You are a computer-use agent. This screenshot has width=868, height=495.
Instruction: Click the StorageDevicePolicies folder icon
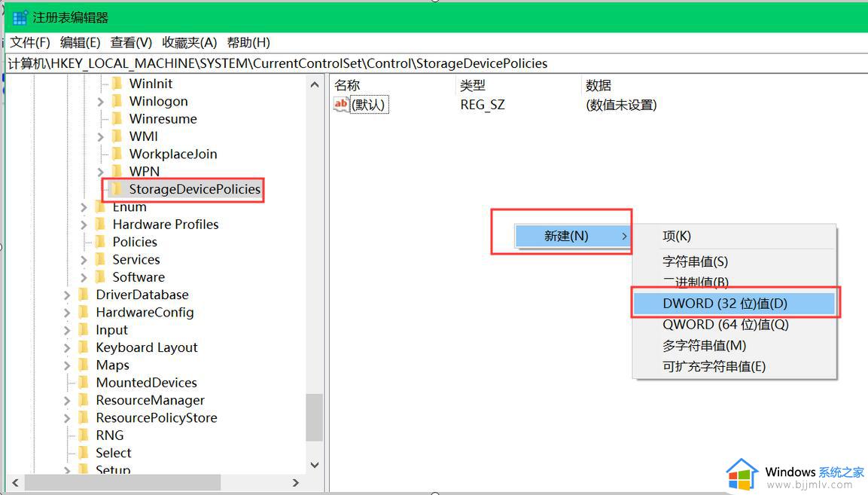[117, 190]
